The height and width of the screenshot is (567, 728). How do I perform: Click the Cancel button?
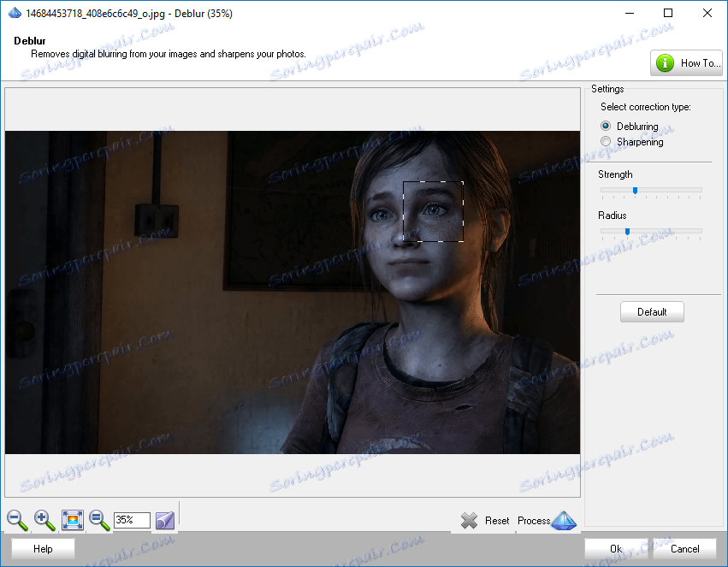(685, 549)
